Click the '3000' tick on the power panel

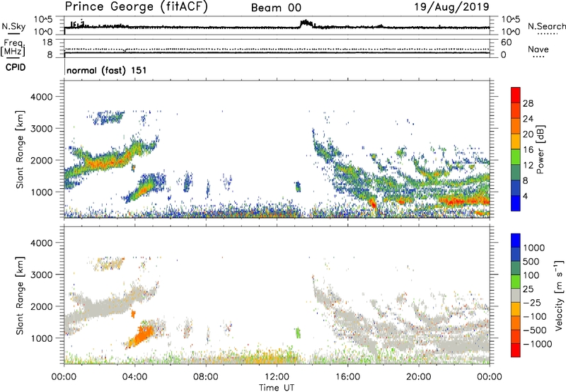tap(42, 129)
